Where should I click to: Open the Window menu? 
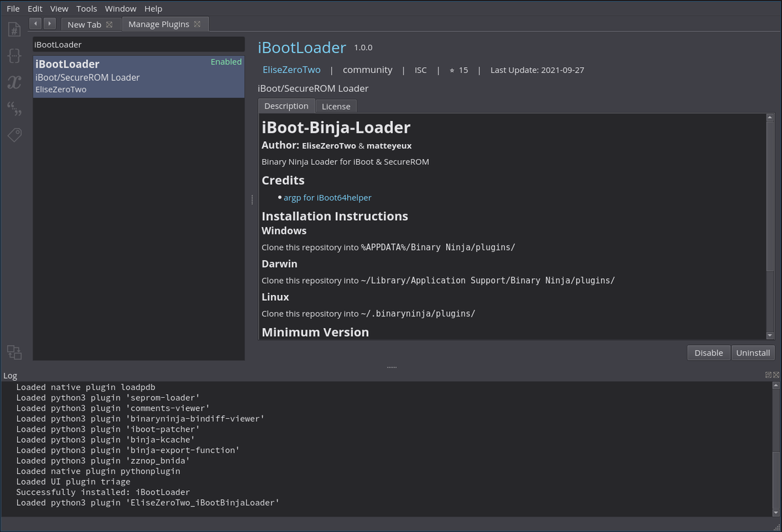(x=121, y=8)
